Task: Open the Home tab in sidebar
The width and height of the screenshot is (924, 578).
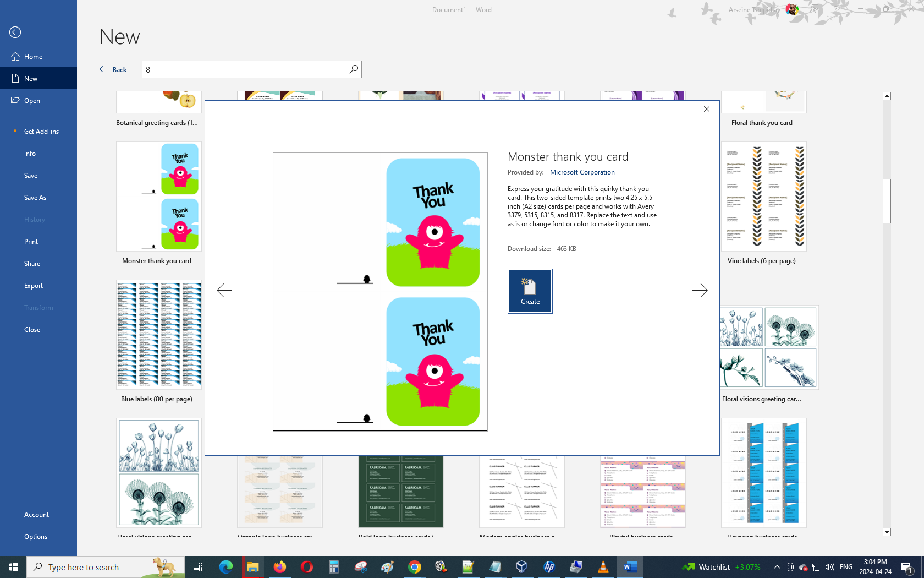Action: coord(33,57)
